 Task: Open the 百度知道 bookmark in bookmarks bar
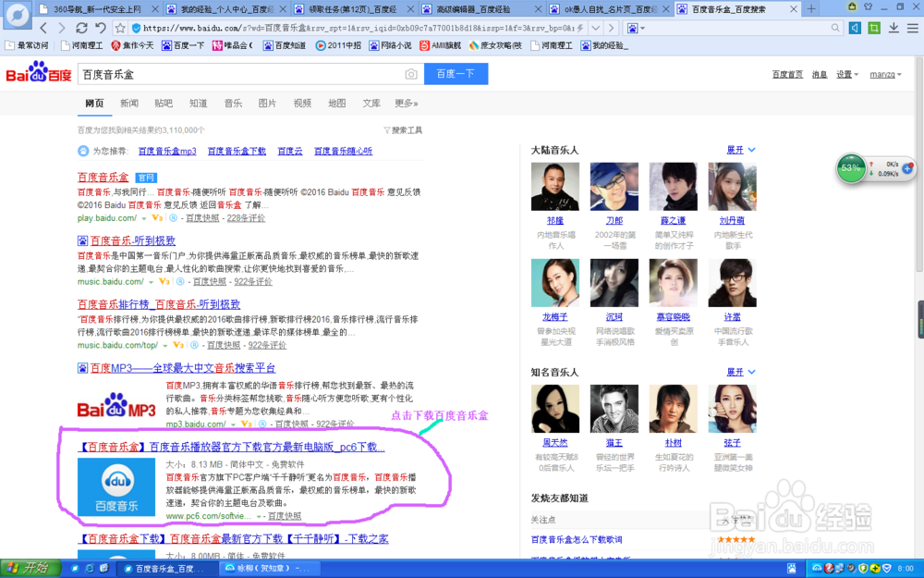coord(285,45)
